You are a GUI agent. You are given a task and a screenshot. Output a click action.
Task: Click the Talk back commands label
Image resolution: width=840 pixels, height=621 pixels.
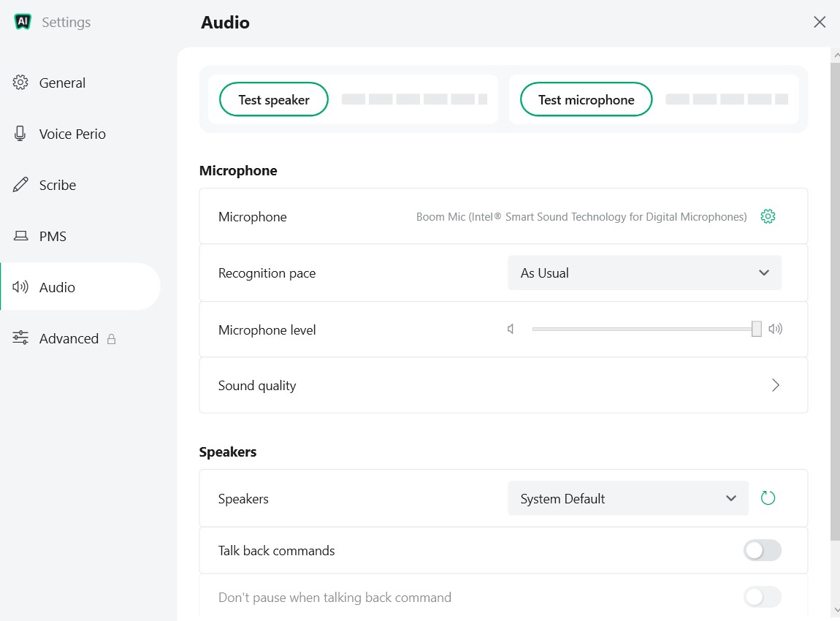point(276,551)
